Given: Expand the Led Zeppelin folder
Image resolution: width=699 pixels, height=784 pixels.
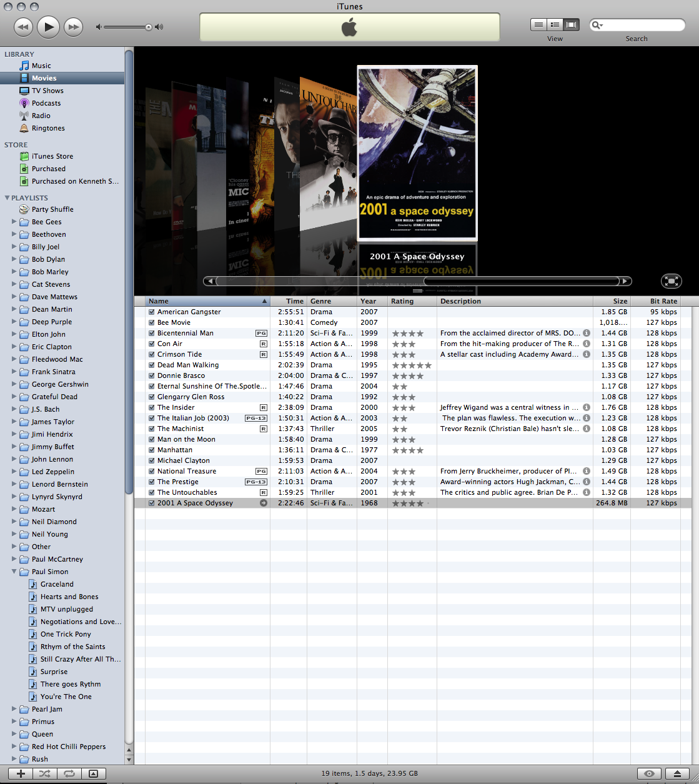Looking at the screenshot, I should [14, 472].
